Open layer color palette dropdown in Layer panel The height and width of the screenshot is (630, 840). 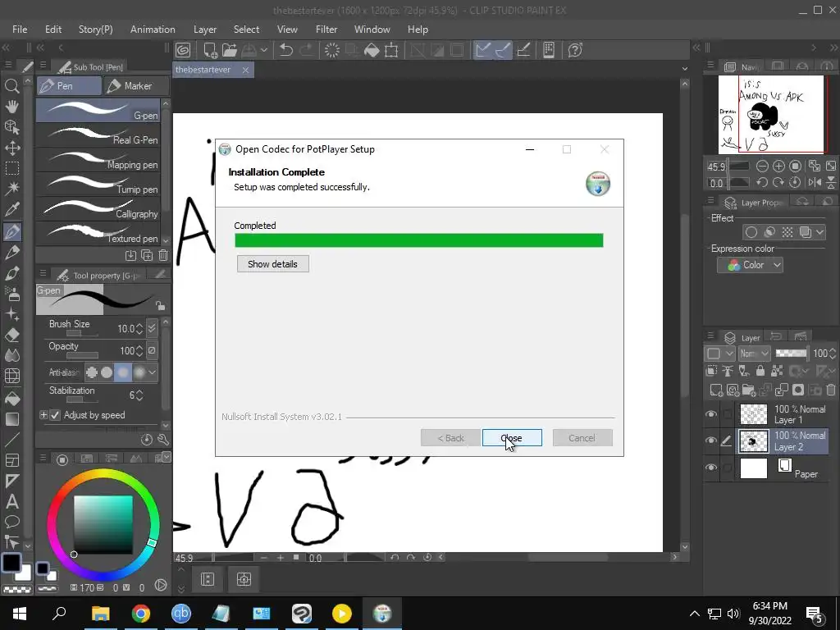coord(719,353)
